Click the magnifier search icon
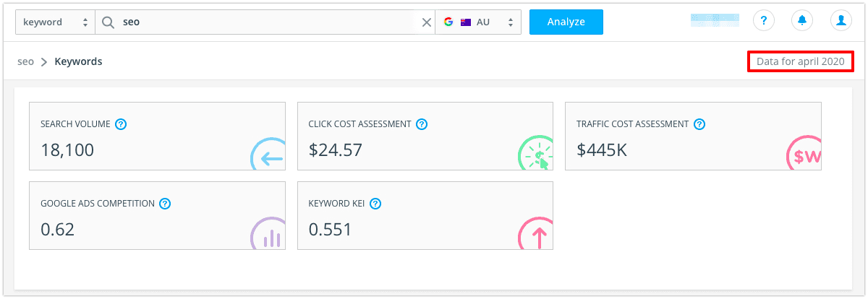This screenshot has width=868, height=299. [x=108, y=22]
